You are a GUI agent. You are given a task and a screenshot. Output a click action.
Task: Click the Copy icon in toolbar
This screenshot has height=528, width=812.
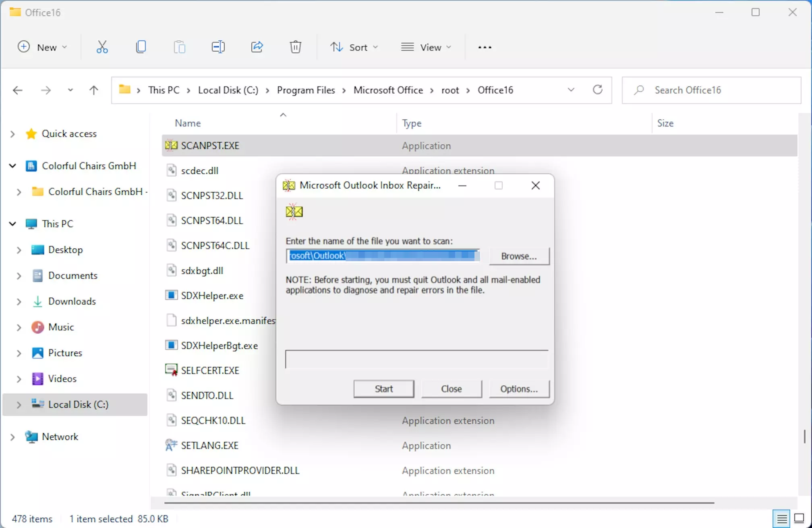(141, 47)
